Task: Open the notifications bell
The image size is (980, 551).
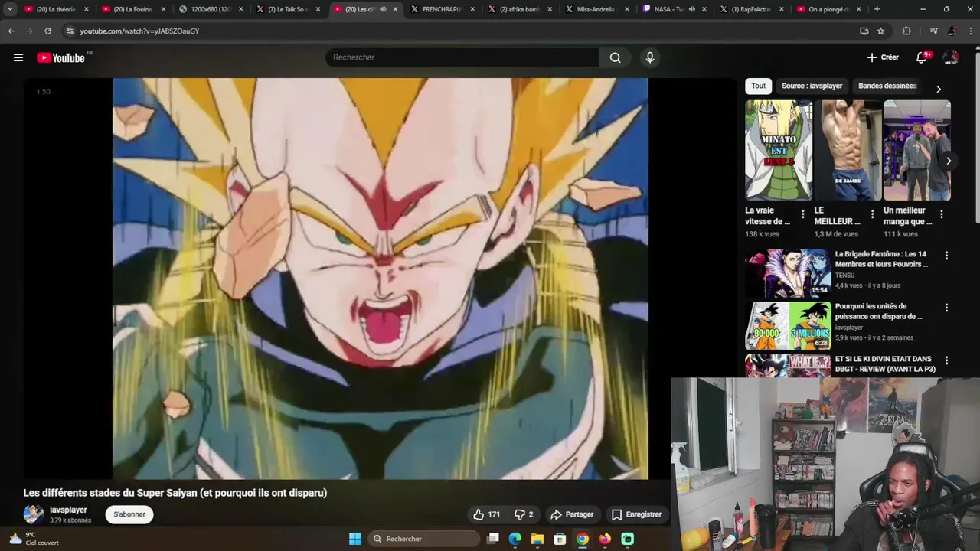Action: (922, 57)
